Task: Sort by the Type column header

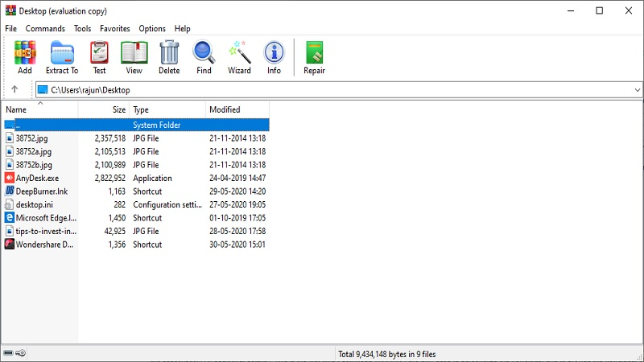Action: point(167,109)
